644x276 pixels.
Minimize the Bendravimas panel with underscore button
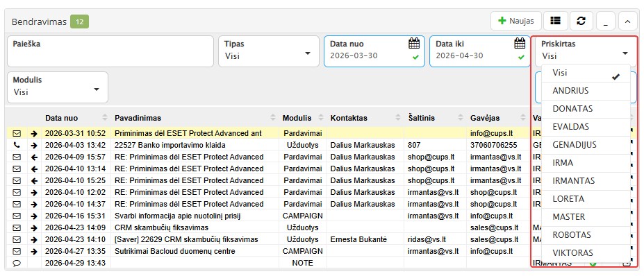coord(605,21)
